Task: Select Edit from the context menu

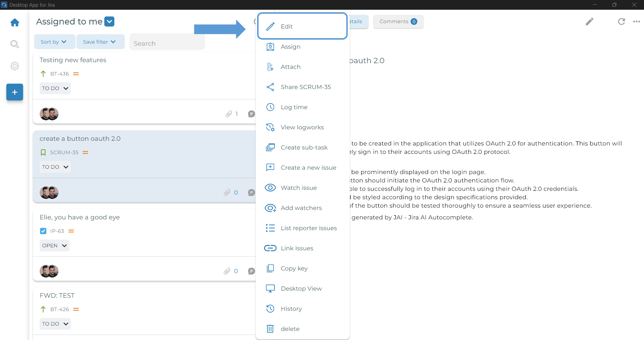Action: [287, 27]
